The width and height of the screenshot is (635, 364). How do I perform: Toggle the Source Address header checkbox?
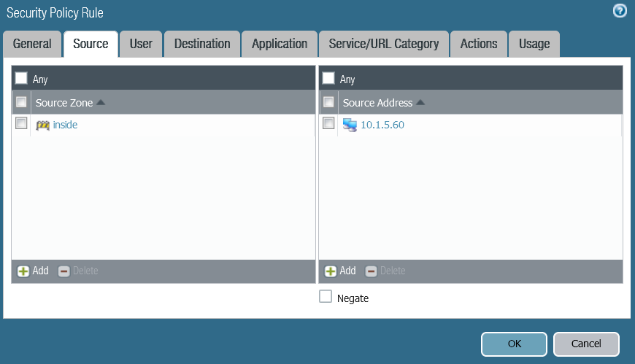coord(328,102)
